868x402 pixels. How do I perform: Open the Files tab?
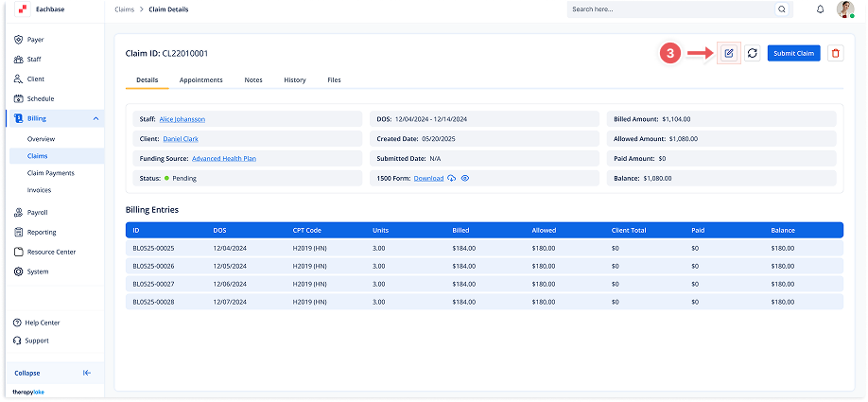pyautogui.click(x=334, y=80)
